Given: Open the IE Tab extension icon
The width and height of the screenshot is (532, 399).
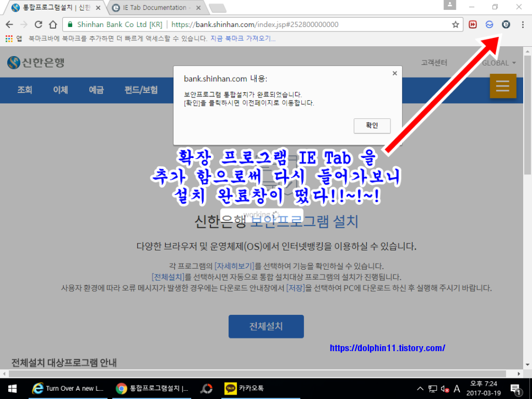Looking at the screenshot, I should coord(506,24).
